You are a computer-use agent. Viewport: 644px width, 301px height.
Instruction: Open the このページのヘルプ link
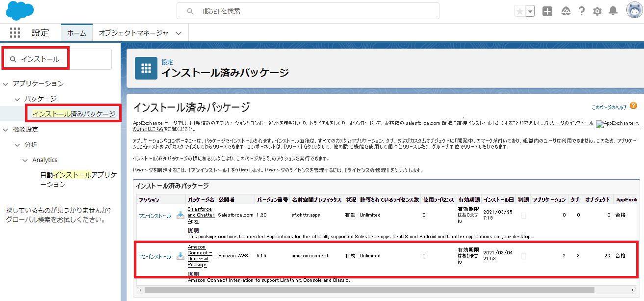click(609, 107)
